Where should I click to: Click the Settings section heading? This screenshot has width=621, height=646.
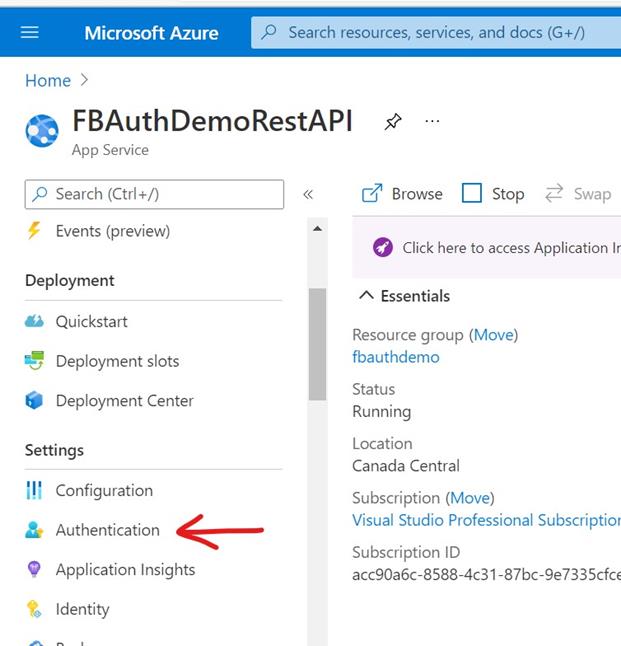point(54,450)
